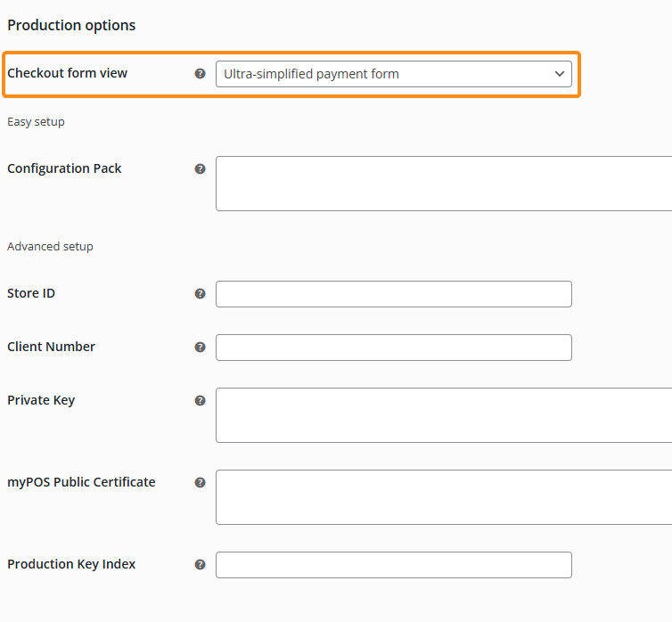Click the Private Key question mark icon

(x=200, y=400)
